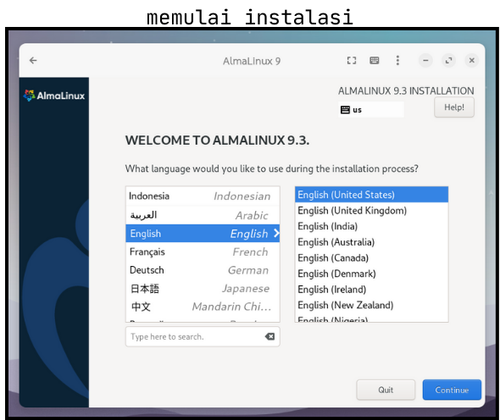
Task: Toggle fullscreen mode icon in header
Action: pyautogui.click(x=351, y=60)
